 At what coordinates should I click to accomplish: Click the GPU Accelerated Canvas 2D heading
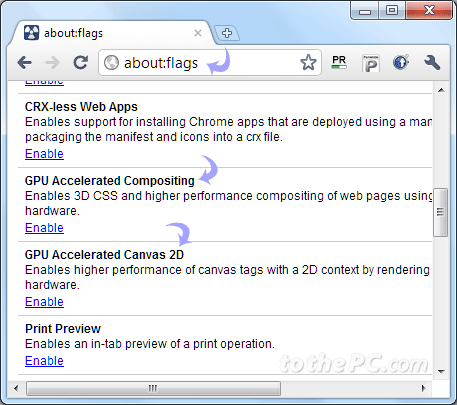coord(104,255)
